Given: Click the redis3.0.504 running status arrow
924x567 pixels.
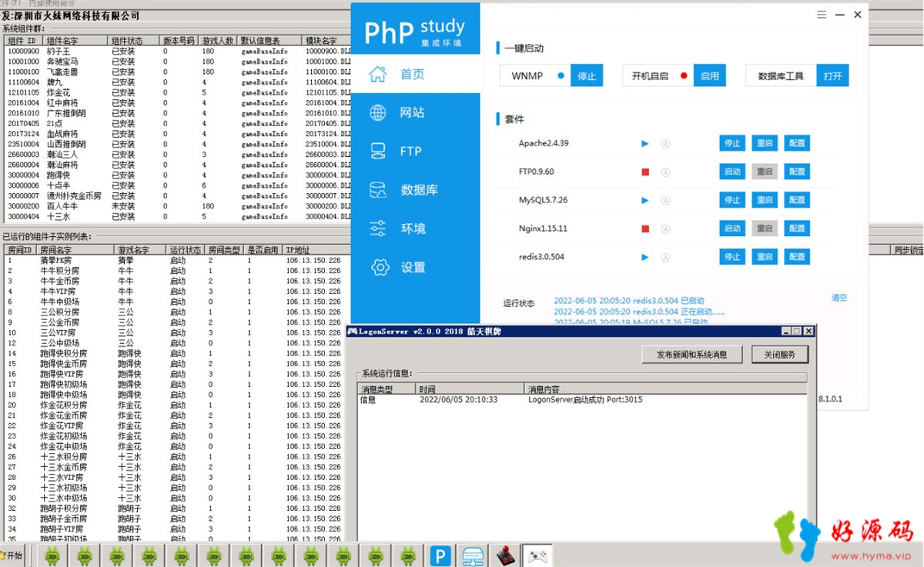Looking at the screenshot, I should (x=645, y=257).
